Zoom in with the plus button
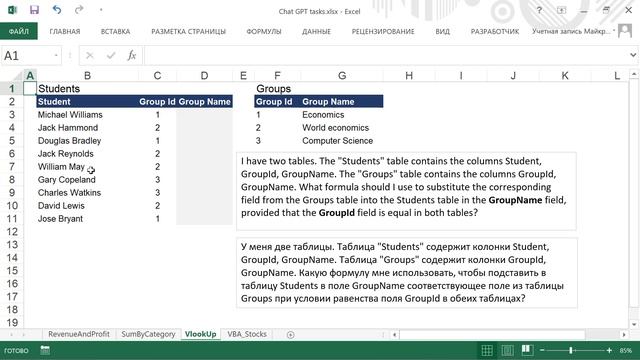This screenshot has height=360, width=640. tap(609, 350)
